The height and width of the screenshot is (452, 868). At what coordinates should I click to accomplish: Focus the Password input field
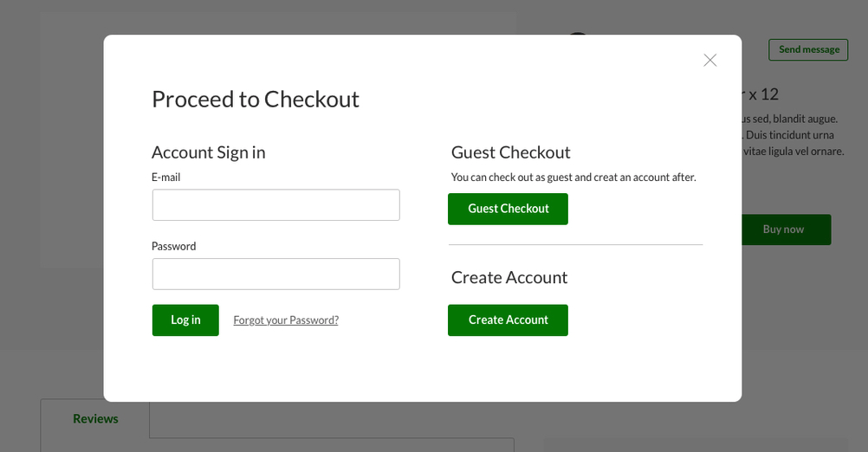tap(276, 274)
